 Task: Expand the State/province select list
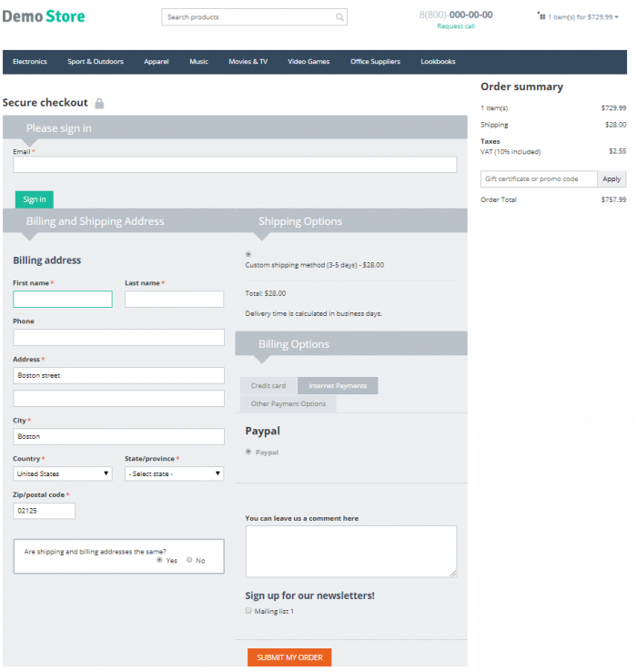175,473
